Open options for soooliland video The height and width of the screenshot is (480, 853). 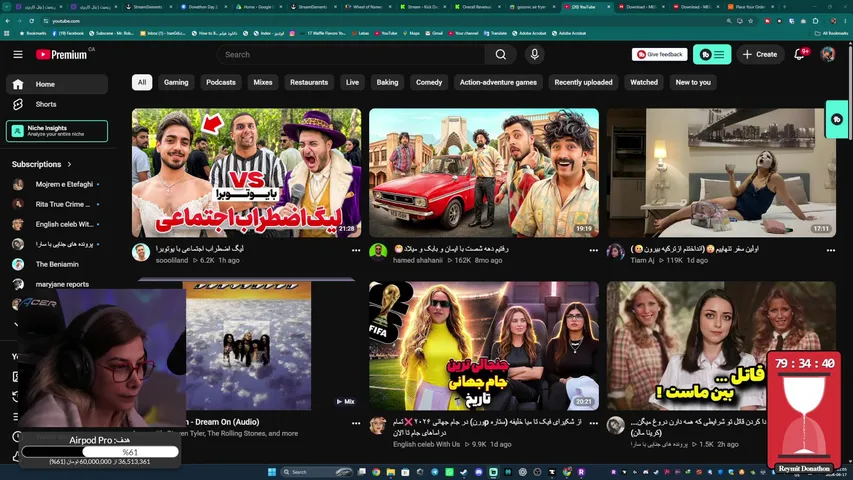[x=356, y=250]
